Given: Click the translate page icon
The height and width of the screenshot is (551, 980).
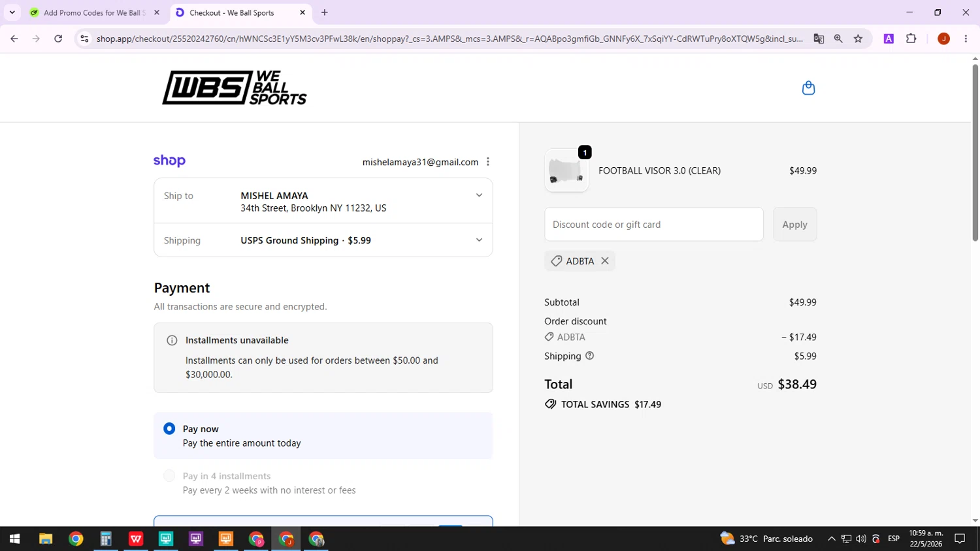Looking at the screenshot, I should click(x=819, y=39).
